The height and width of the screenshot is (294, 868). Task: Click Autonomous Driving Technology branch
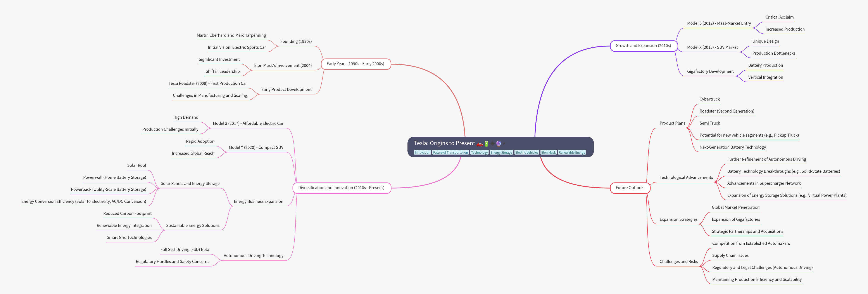(253, 256)
